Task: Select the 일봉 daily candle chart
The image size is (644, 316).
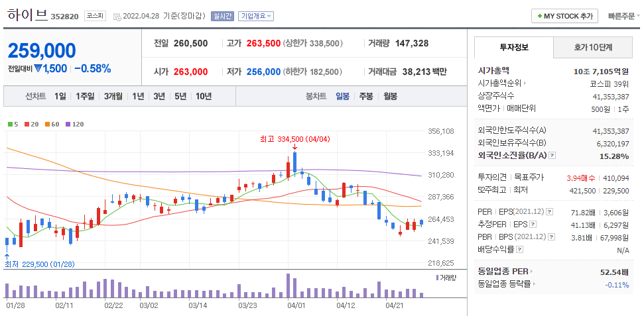Action: [x=342, y=97]
